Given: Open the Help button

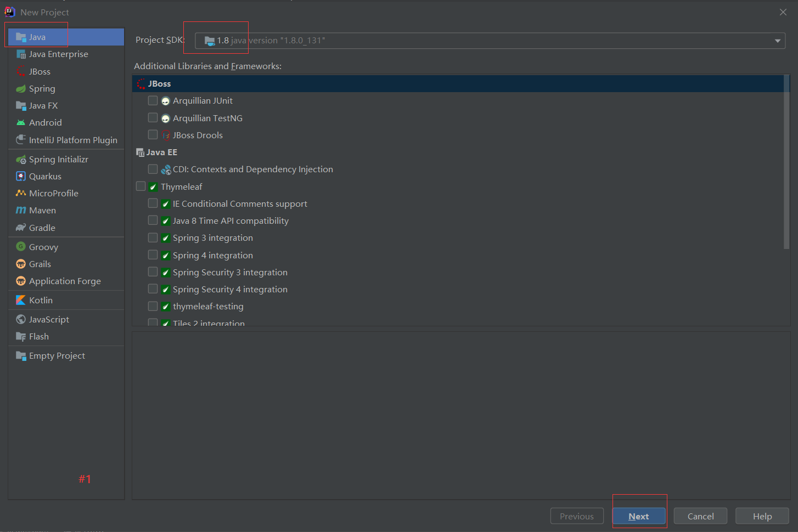Looking at the screenshot, I should click(x=762, y=516).
